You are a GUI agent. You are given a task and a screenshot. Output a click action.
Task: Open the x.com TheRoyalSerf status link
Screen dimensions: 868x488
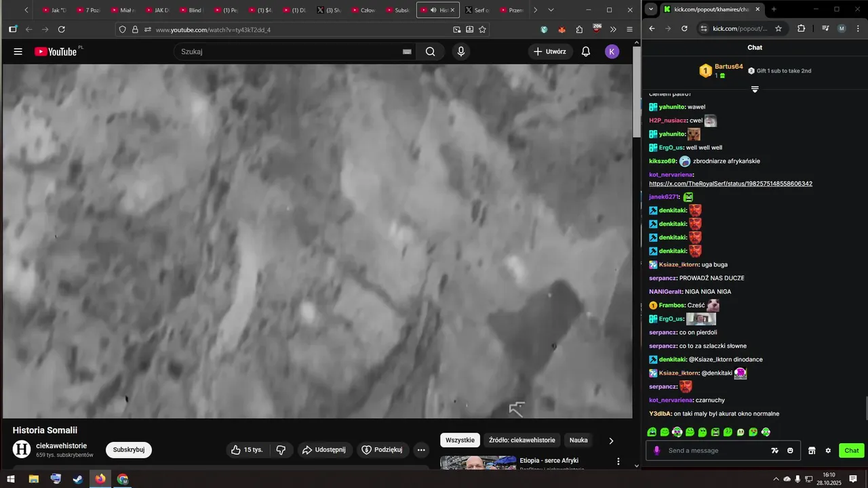[x=730, y=184]
